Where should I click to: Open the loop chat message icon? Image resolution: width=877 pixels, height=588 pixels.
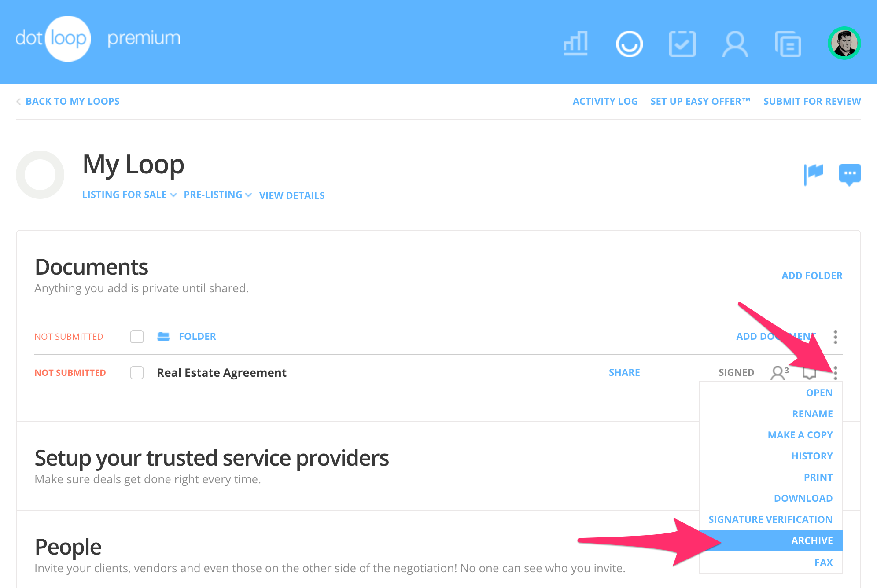coord(850,174)
